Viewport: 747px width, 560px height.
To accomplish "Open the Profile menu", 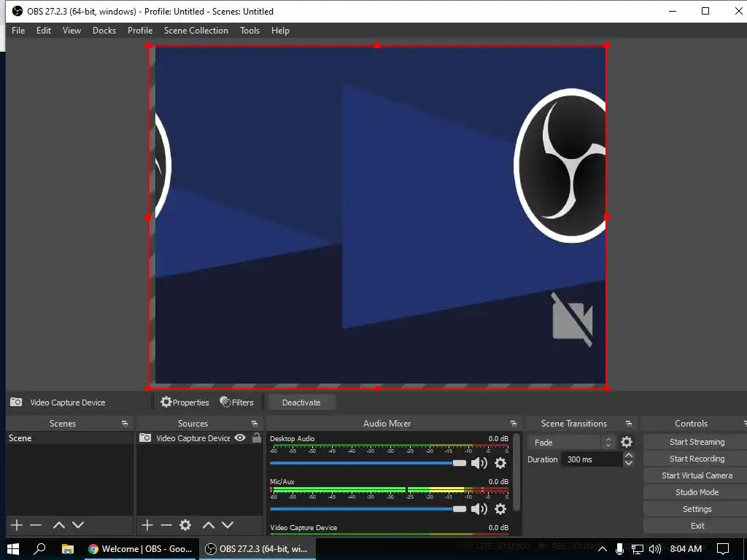I will (139, 31).
